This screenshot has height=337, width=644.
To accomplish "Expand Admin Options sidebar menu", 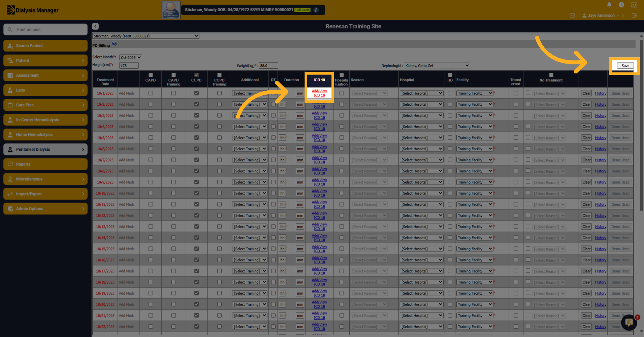I will 45,209.
